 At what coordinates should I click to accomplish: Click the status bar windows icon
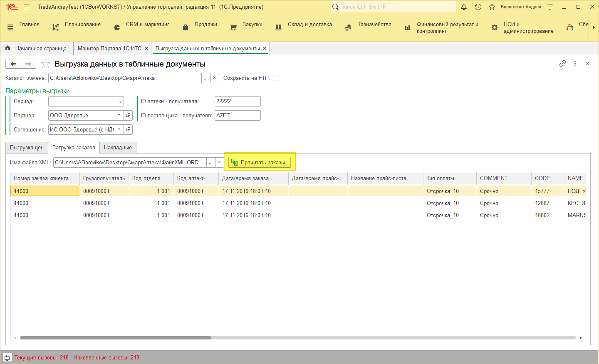tap(7, 357)
